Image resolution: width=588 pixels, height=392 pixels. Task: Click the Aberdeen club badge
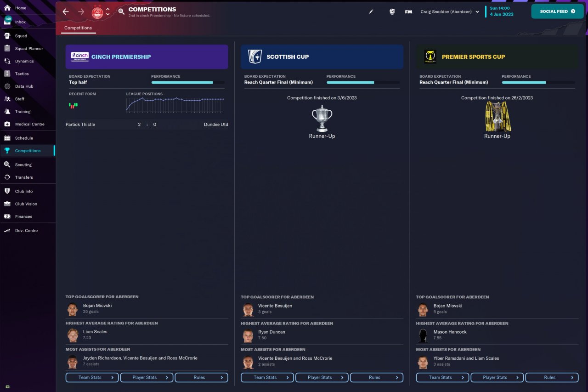coord(97,12)
